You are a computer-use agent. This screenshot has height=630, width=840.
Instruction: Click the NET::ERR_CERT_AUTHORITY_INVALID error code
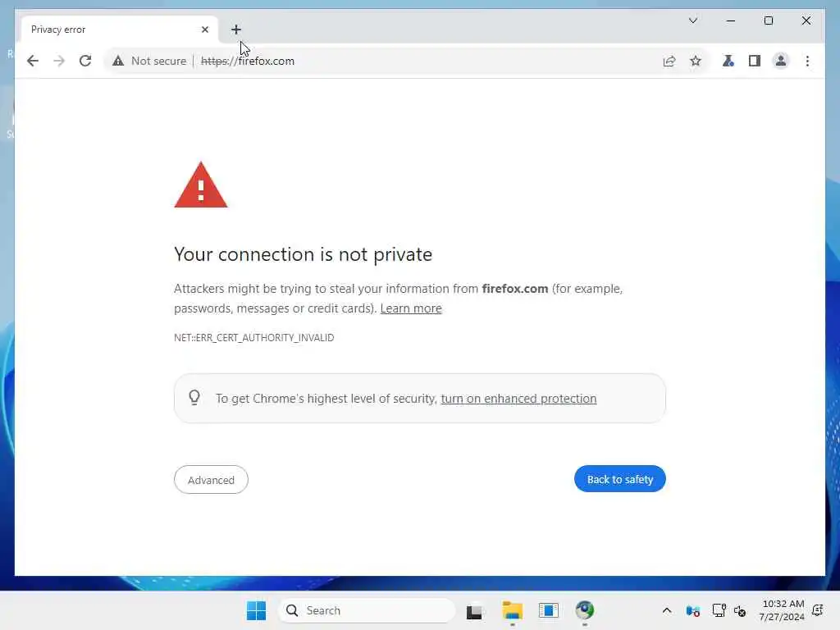coord(254,337)
